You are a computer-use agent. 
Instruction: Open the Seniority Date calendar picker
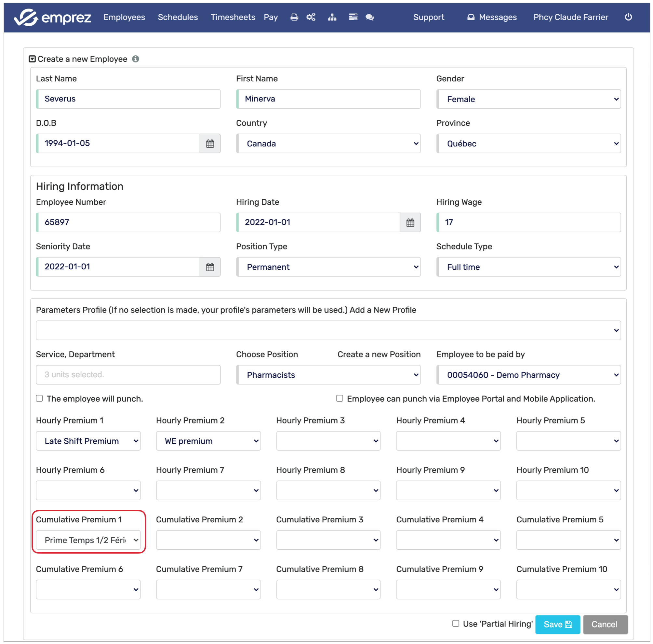point(210,267)
